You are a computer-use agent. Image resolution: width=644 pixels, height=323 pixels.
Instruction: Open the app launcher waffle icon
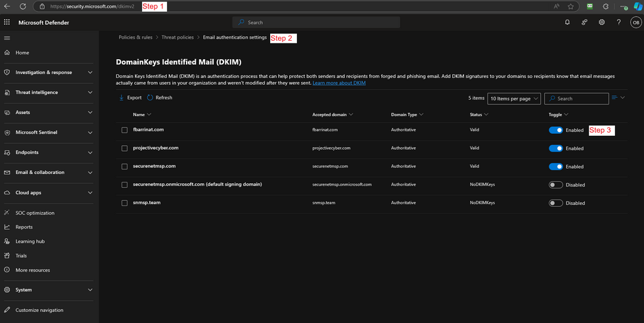[x=7, y=22]
